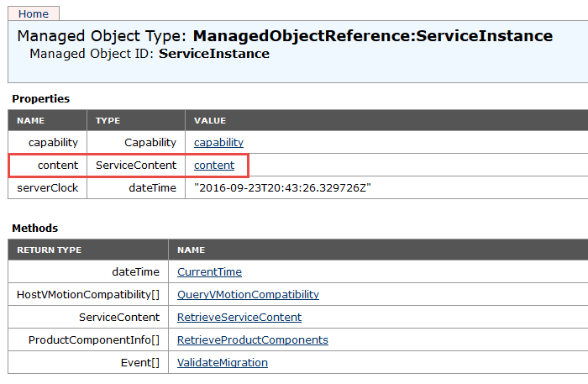This screenshot has height=384, width=588.
Task: Select the ServiceContent type cell in content row
Action: point(136,165)
